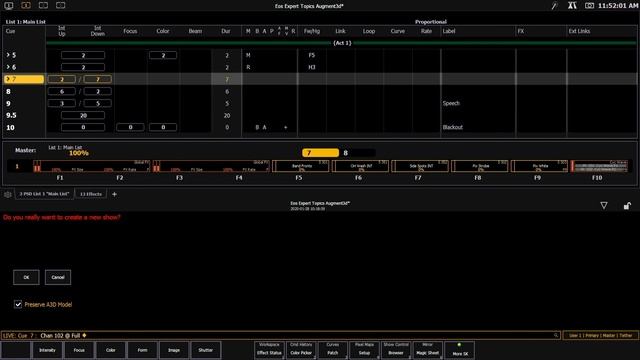Select highlighted cue 7 row

tap(320, 79)
